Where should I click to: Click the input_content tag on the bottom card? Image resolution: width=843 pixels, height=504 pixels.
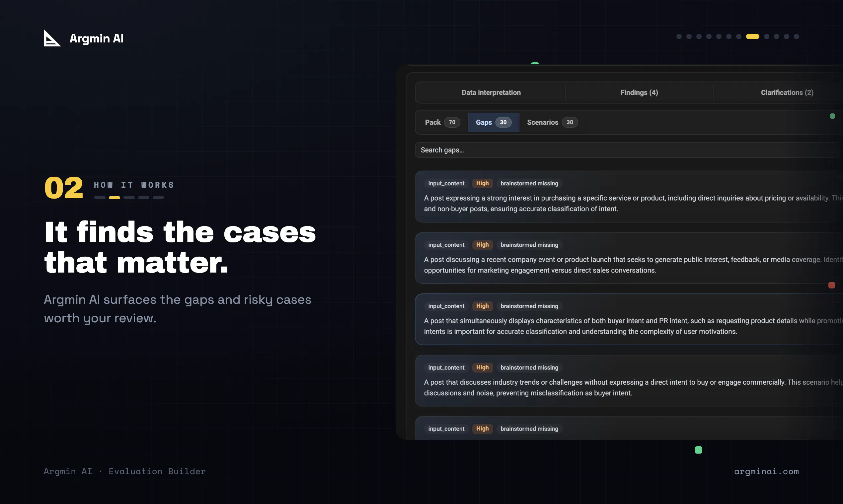[446, 429]
